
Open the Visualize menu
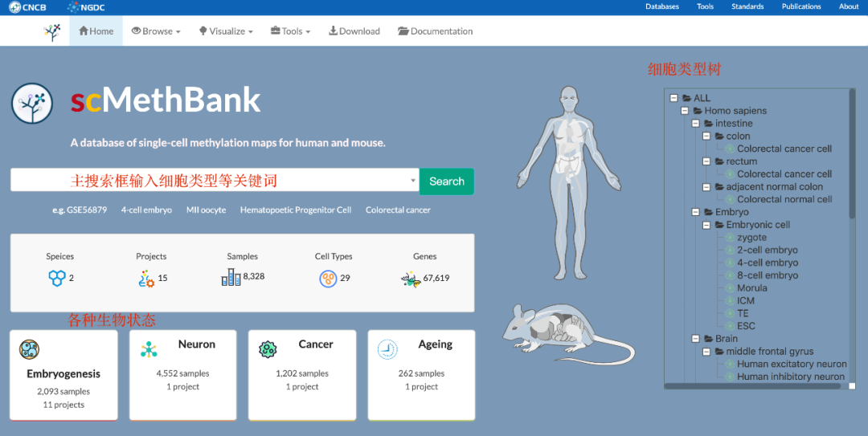tap(226, 31)
